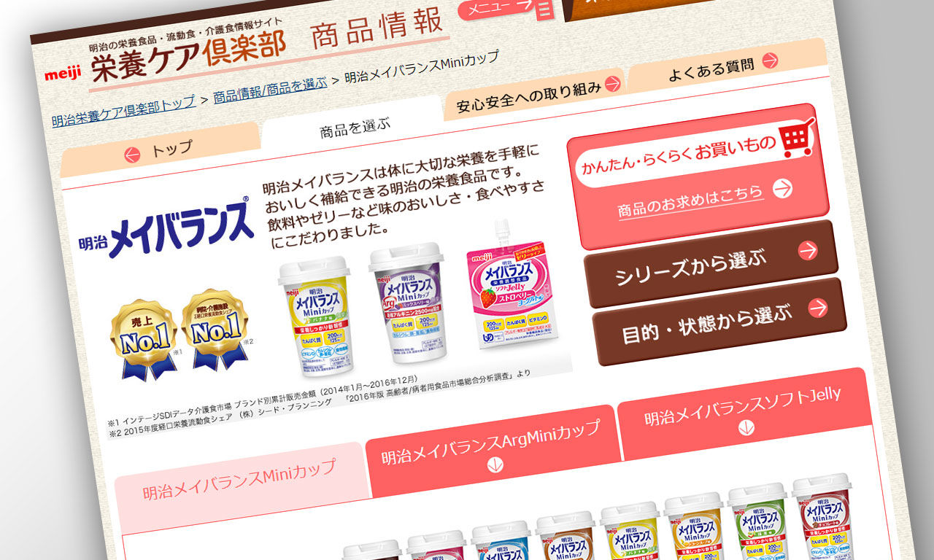Screen dimensions: 934x560
Task: Click the left arrow icon on トップ tab
Action: (x=132, y=155)
